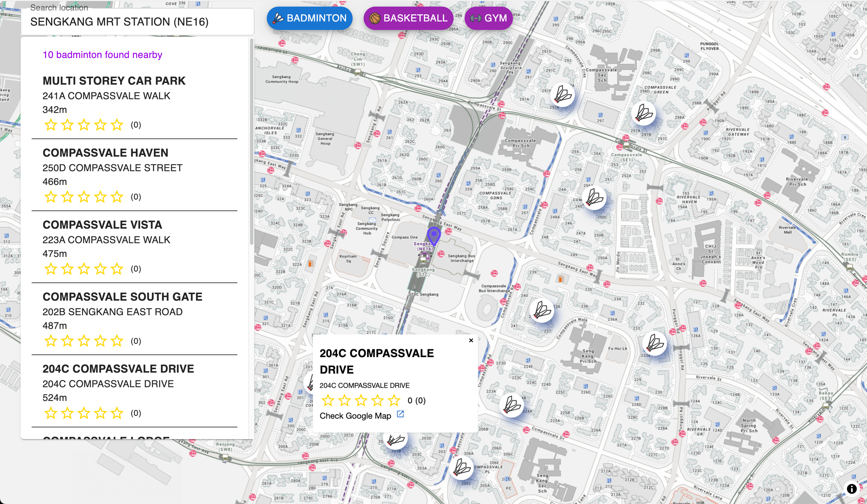Click shuttlecock marker near block 238
Screen dimensions: 867x504
[x=542, y=310]
